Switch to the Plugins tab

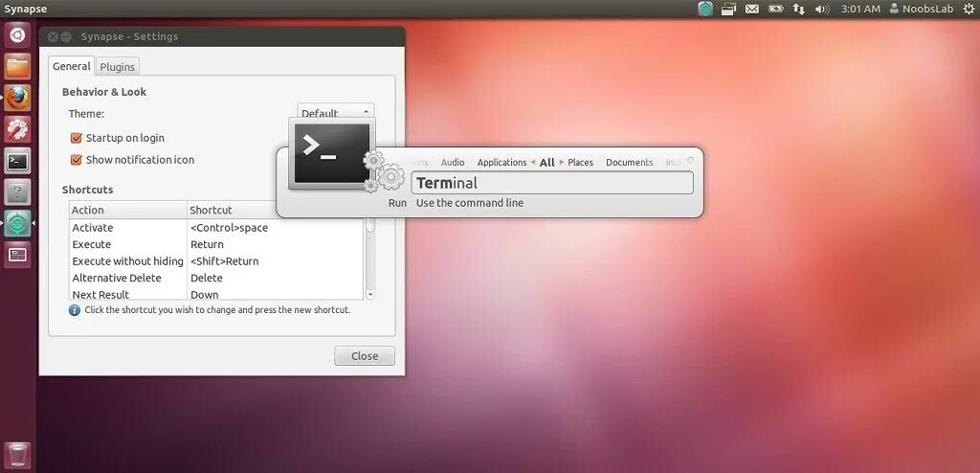click(118, 67)
